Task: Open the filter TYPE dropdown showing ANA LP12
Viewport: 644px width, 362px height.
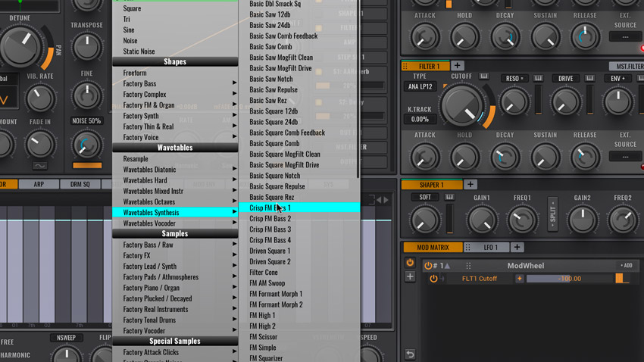Action: 420,86
